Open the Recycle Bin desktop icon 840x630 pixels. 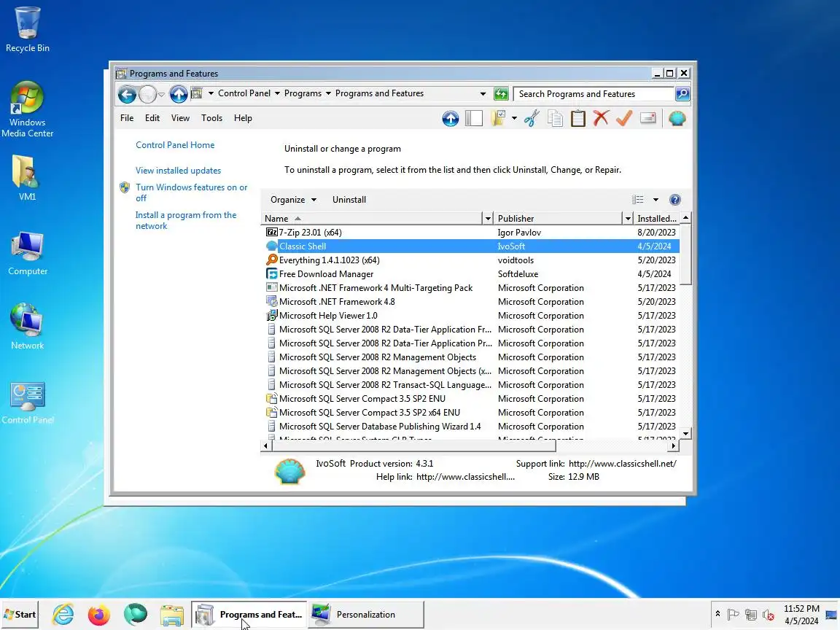(27, 29)
